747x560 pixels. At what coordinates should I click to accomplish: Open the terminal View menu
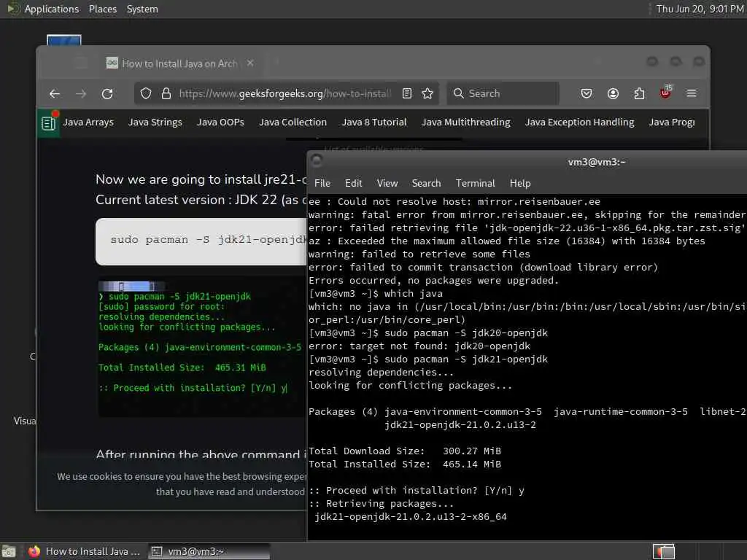click(387, 183)
